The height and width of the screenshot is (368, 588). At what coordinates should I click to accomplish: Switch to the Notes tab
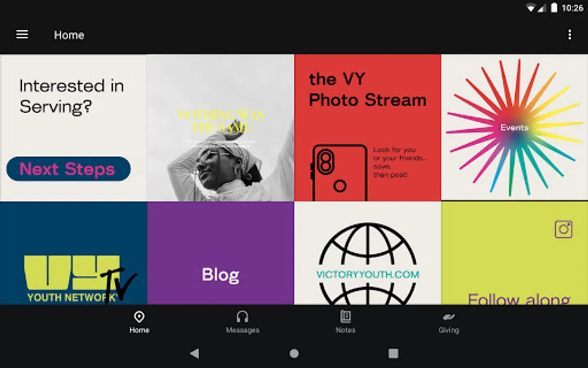click(345, 322)
